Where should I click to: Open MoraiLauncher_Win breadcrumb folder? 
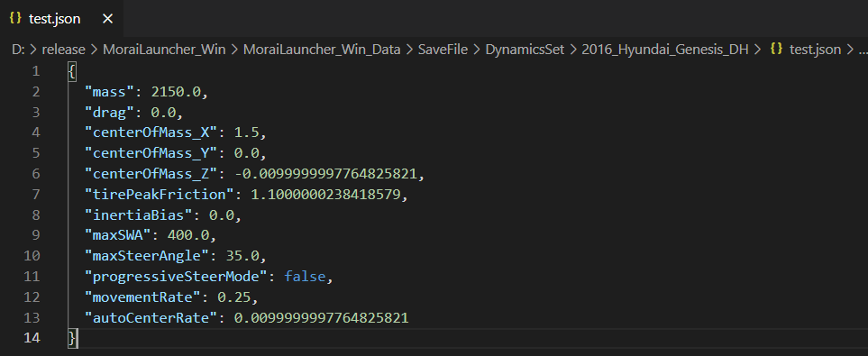(x=164, y=50)
